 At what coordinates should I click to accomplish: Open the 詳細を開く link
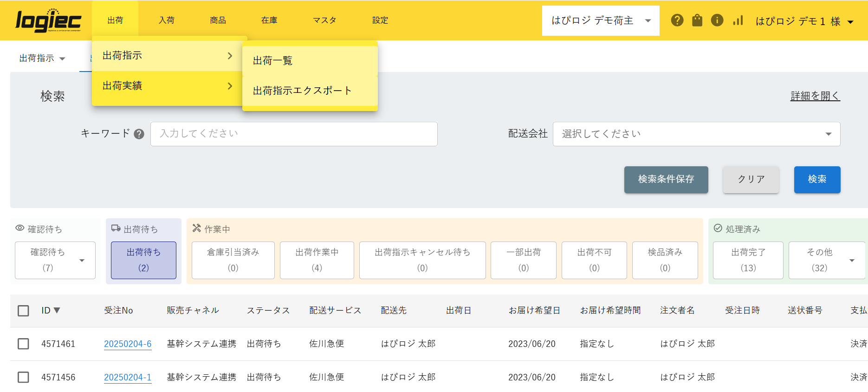[815, 96]
